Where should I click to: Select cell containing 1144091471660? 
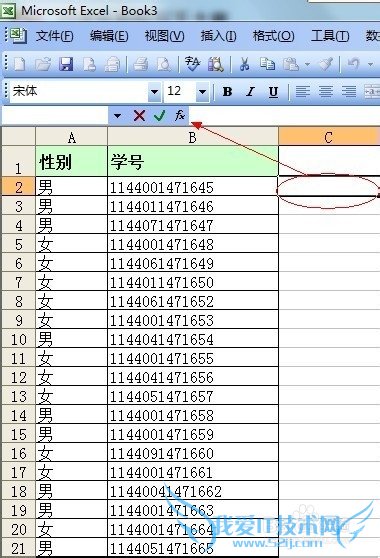coord(192,453)
